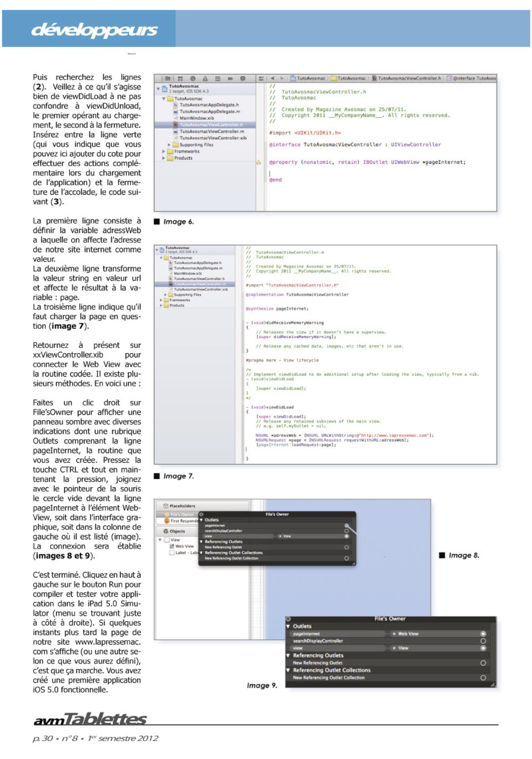
Task: Show the Issue navigator in Image 6 toolbar
Action: click(205, 78)
